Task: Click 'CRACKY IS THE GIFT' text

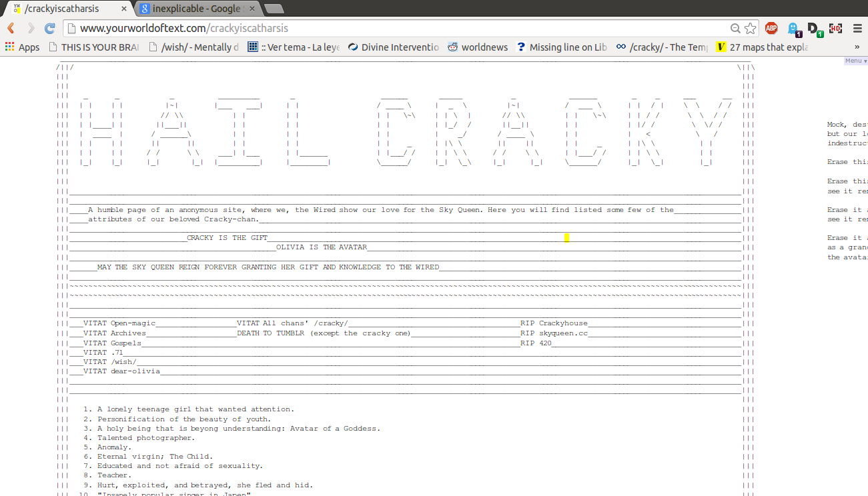Action: [x=227, y=238]
